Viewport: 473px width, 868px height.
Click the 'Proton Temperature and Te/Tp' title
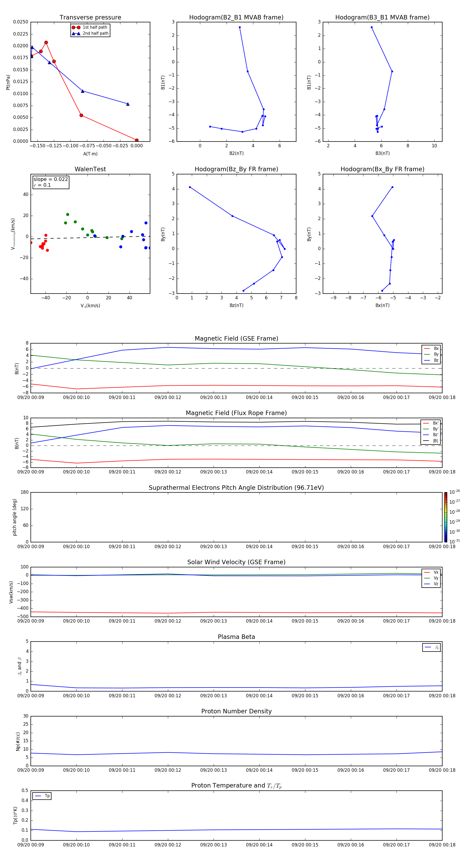(236, 785)
